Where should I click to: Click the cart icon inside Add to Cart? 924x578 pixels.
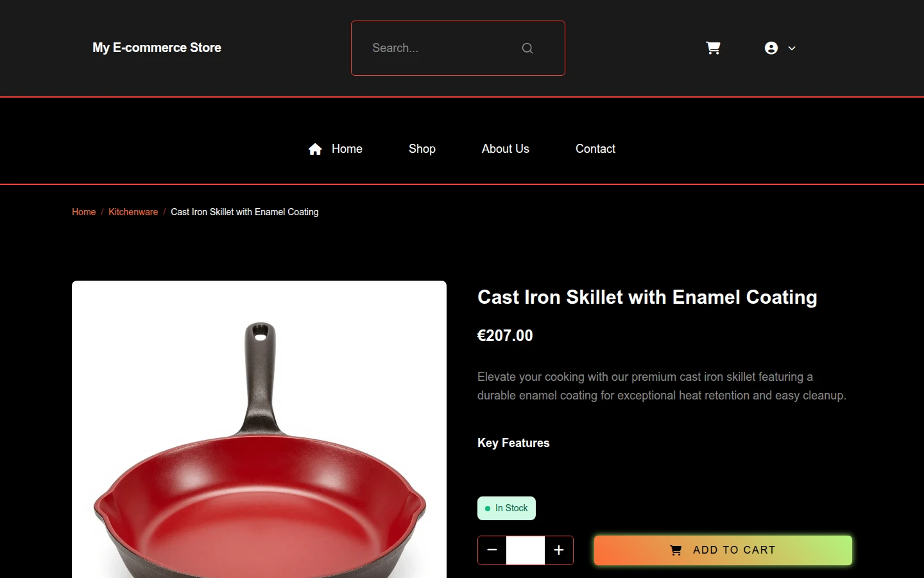tap(676, 550)
